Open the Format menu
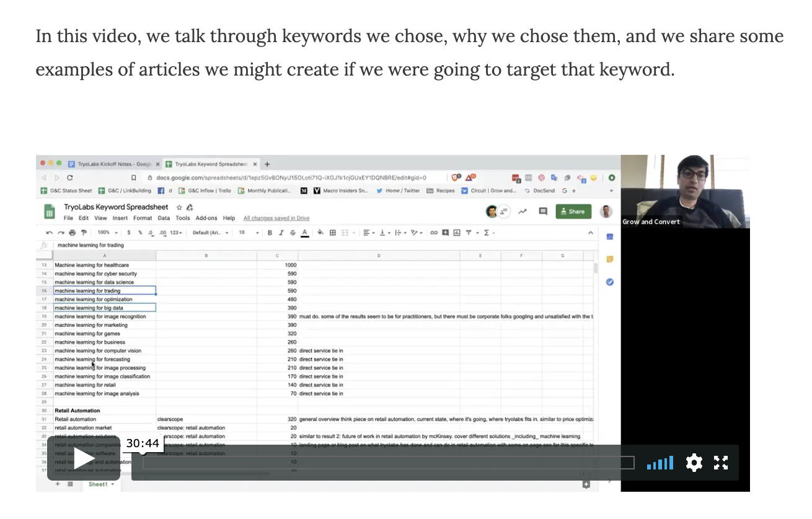The width and height of the screenshot is (812, 519). tap(143, 218)
